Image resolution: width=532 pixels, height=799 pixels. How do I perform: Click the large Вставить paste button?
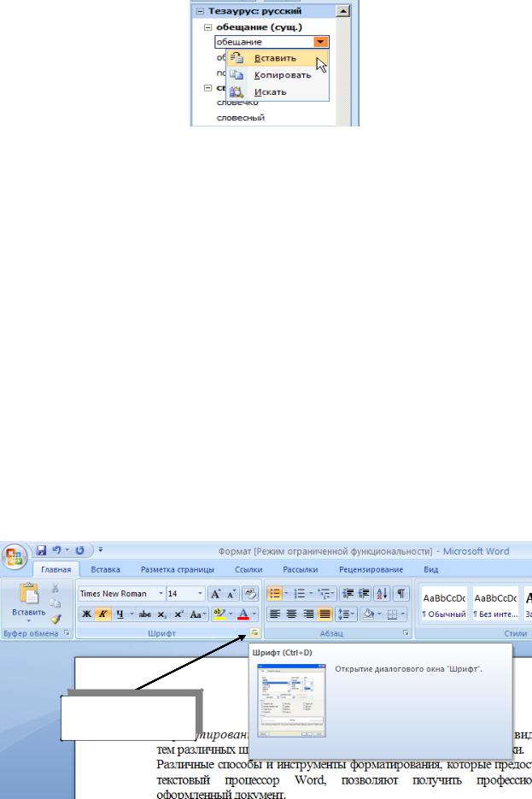tap(28, 602)
